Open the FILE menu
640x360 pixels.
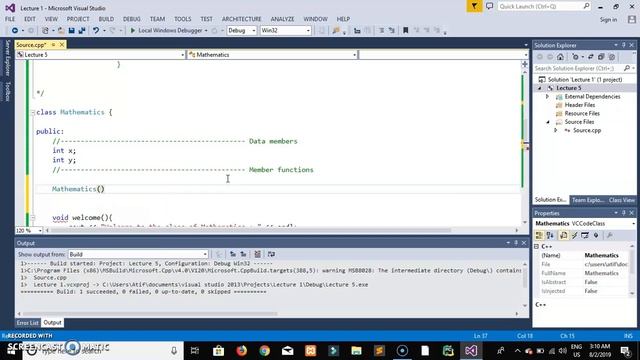(x=10, y=19)
